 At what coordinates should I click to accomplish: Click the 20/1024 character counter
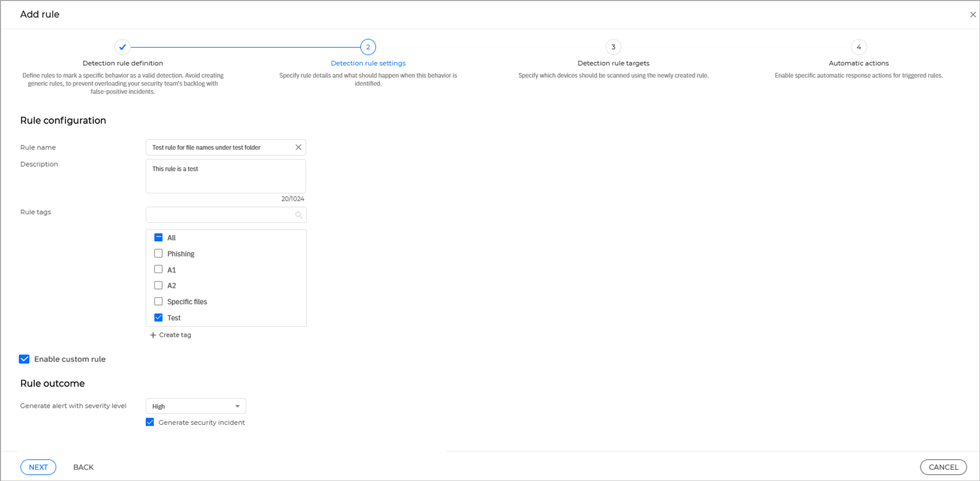[293, 199]
